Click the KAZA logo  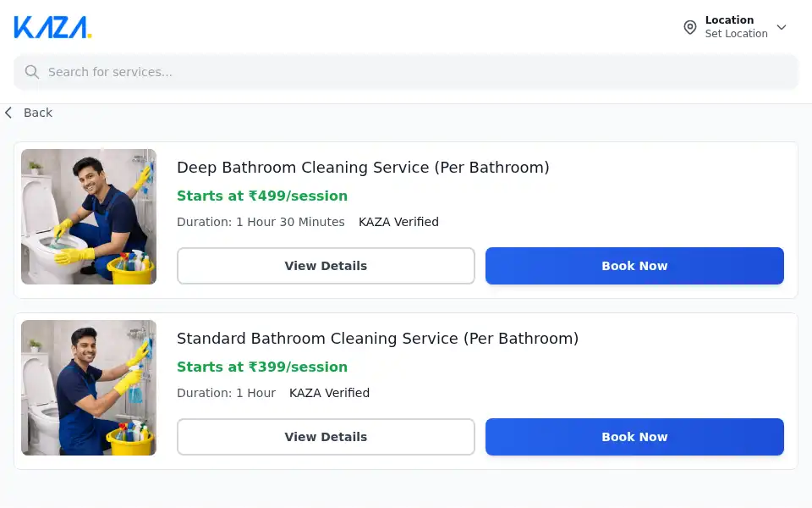tap(52, 27)
